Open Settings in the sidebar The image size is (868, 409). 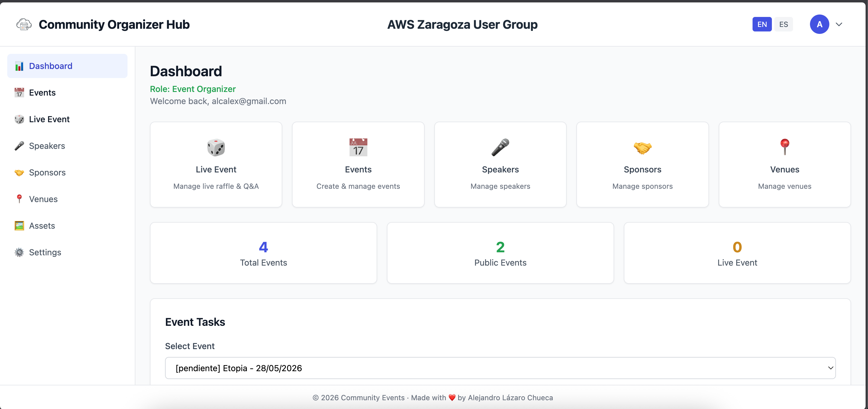(67, 253)
